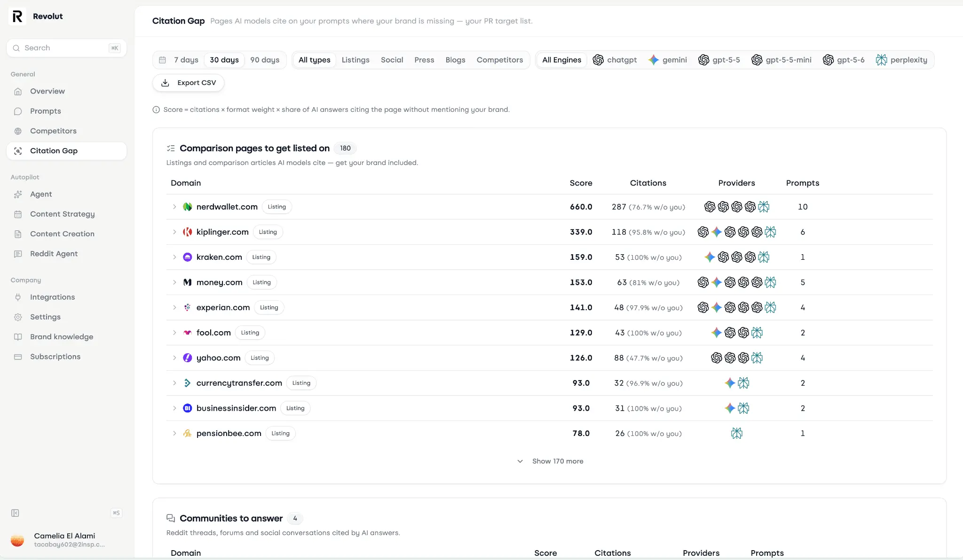Switch to the Listings type tab
The height and width of the screenshot is (560, 963).
click(x=355, y=60)
